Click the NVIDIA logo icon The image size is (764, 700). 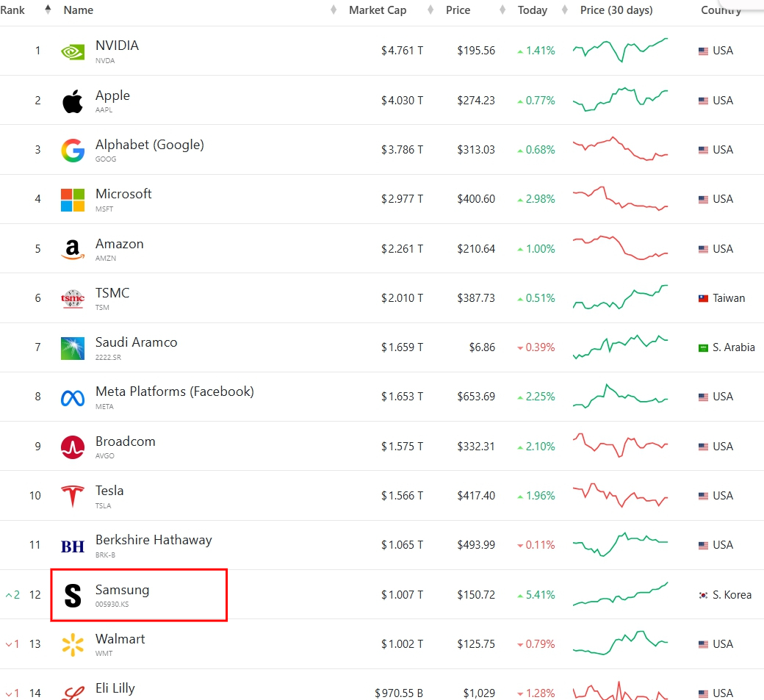pos(73,51)
